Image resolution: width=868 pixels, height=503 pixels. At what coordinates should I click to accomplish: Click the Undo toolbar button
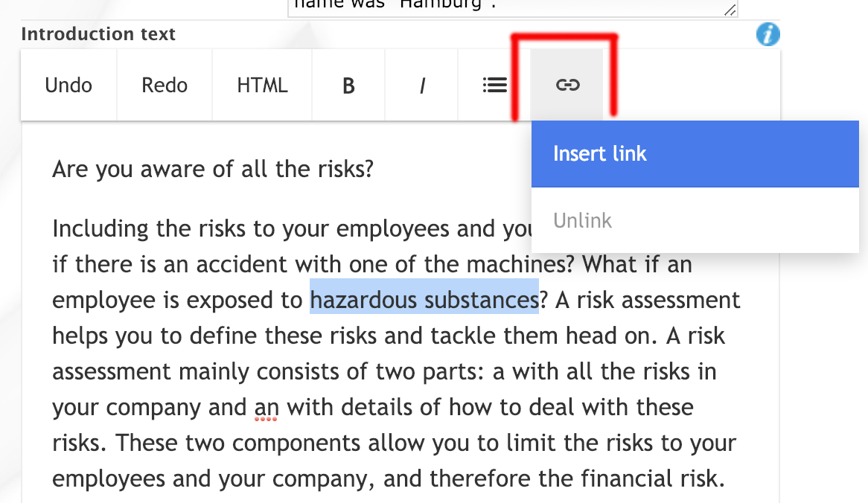coord(68,86)
